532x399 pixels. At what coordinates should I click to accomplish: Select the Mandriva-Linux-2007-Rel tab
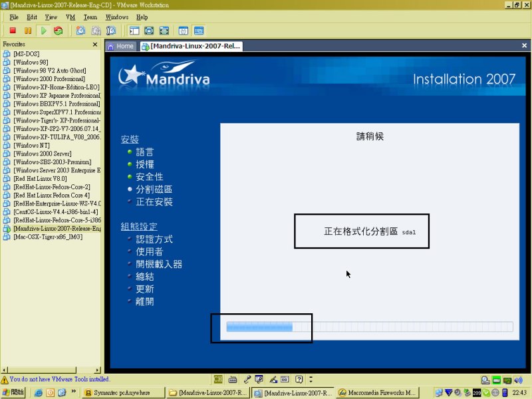[x=192, y=46]
